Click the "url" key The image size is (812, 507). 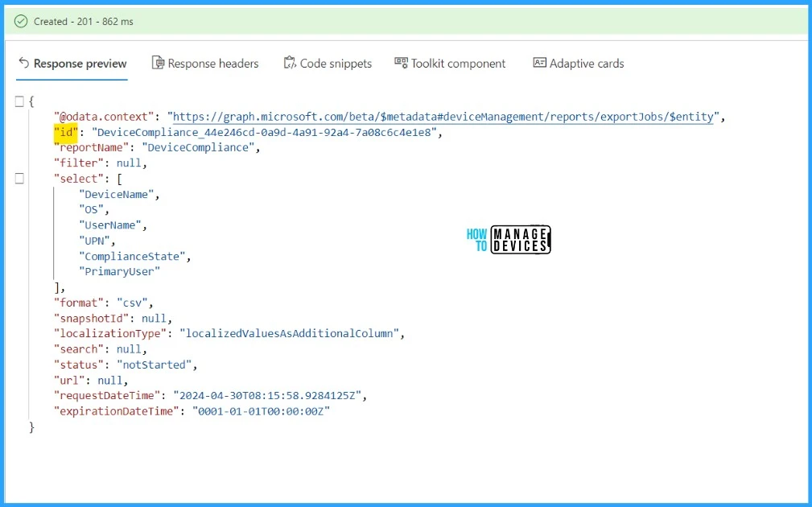(69, 380)
